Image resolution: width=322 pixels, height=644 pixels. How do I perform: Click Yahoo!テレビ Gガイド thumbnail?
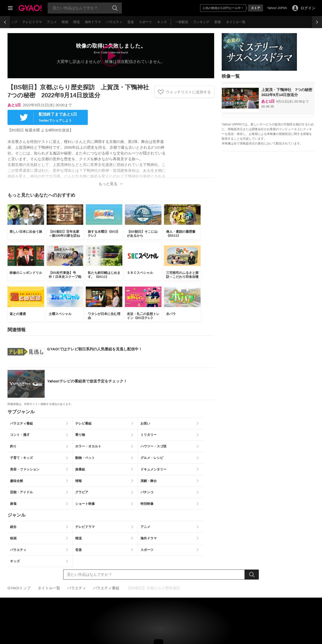pos(26,384)
